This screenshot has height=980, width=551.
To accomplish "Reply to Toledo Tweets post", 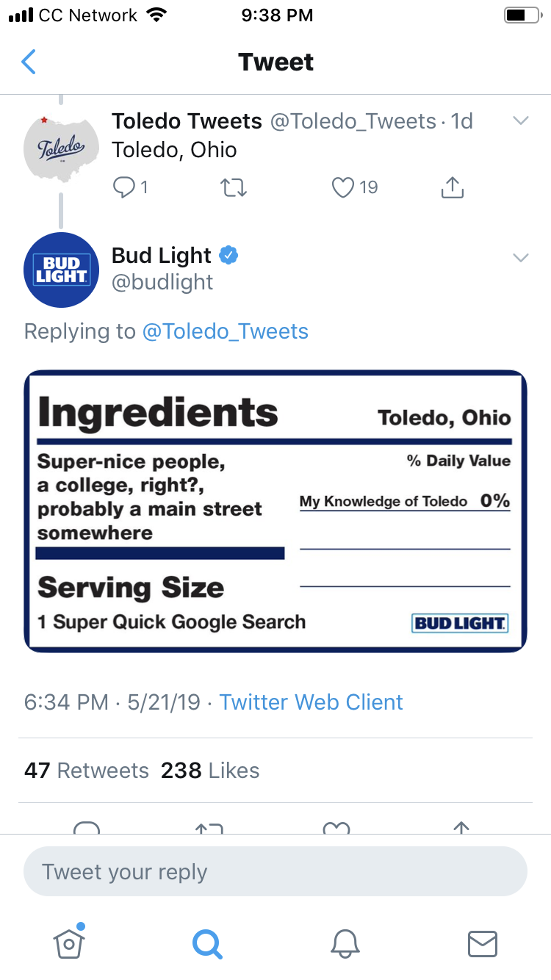I will point(123,188).
